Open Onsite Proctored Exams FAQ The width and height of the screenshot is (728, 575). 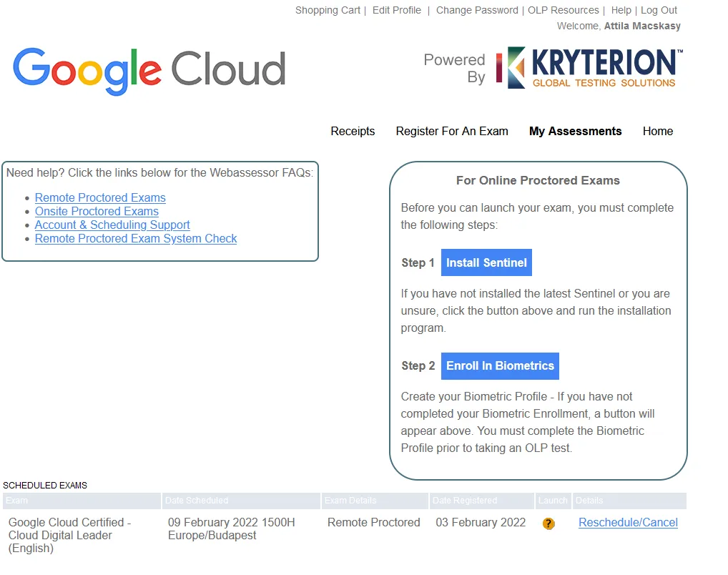click(x=97, y=211)
